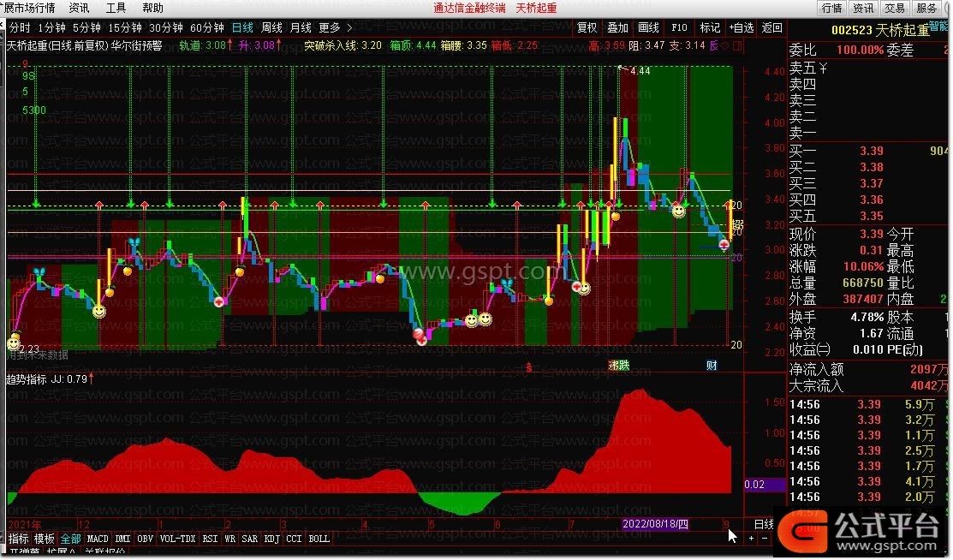Switch to the BOLL indicator
953x560 pixels.
pyautogui.click(x=319, y=539)
